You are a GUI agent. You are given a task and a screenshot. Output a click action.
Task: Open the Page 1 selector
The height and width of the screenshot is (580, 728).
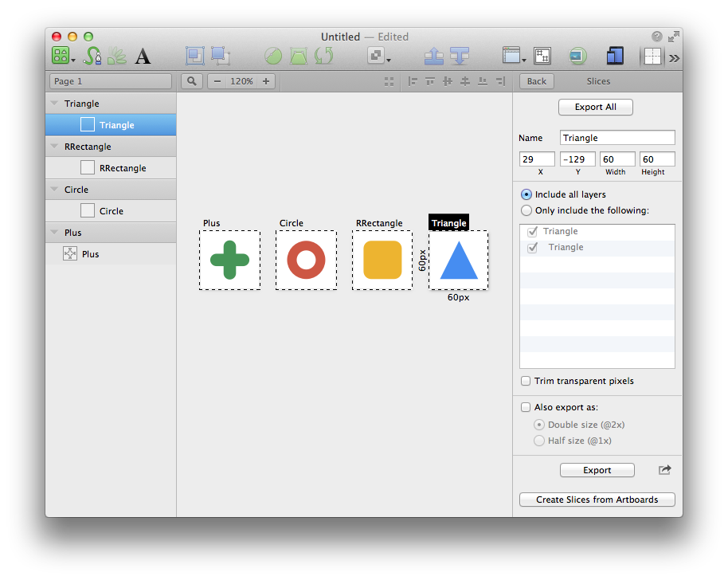click(x=111, y=81)
